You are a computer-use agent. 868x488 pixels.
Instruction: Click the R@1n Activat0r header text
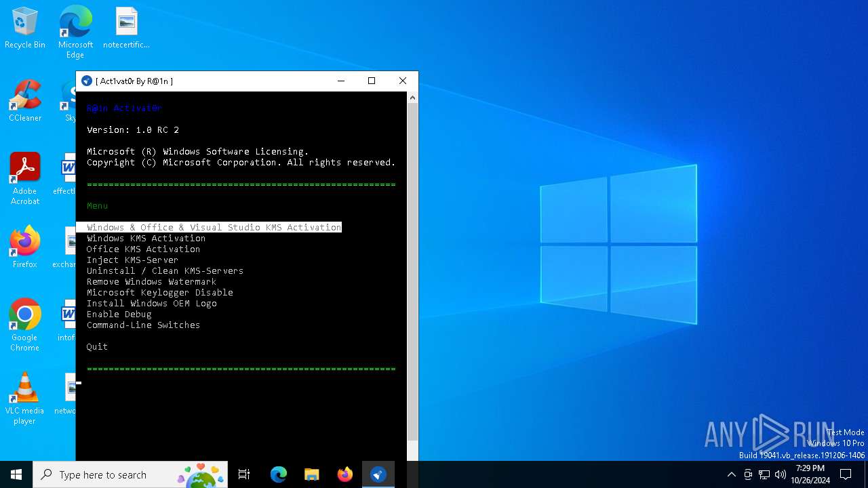[x=124, y=108]
